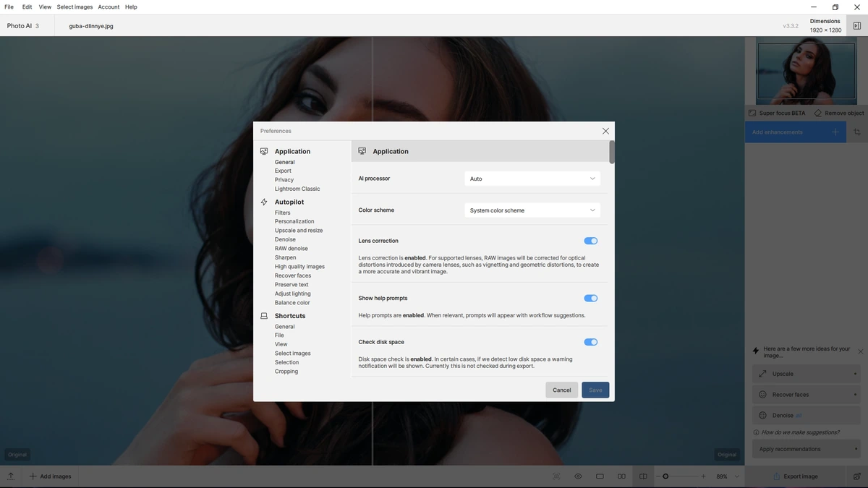Select Lightroom Classic preferences
868x488 pixels.
click(x=297, y=189)
